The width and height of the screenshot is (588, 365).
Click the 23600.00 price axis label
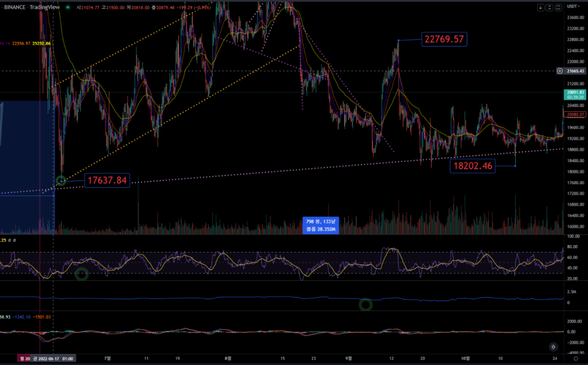coord(575,17)
